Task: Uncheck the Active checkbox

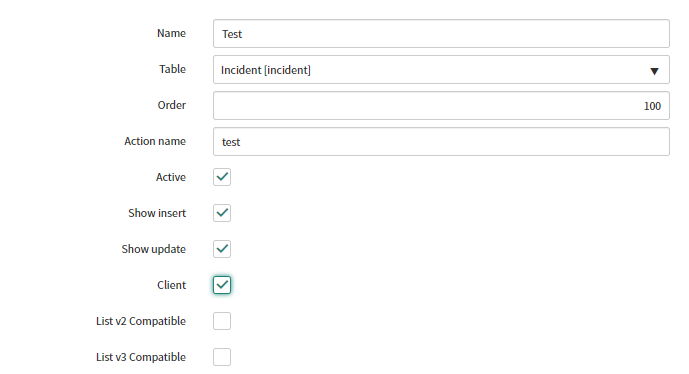Action: pyautogui.click(x=222, y=177)
